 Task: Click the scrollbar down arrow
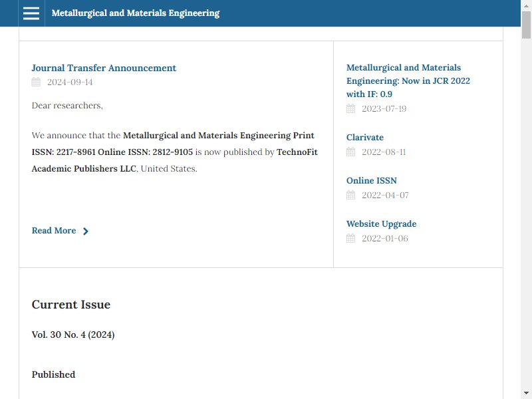tap(526, 394)
